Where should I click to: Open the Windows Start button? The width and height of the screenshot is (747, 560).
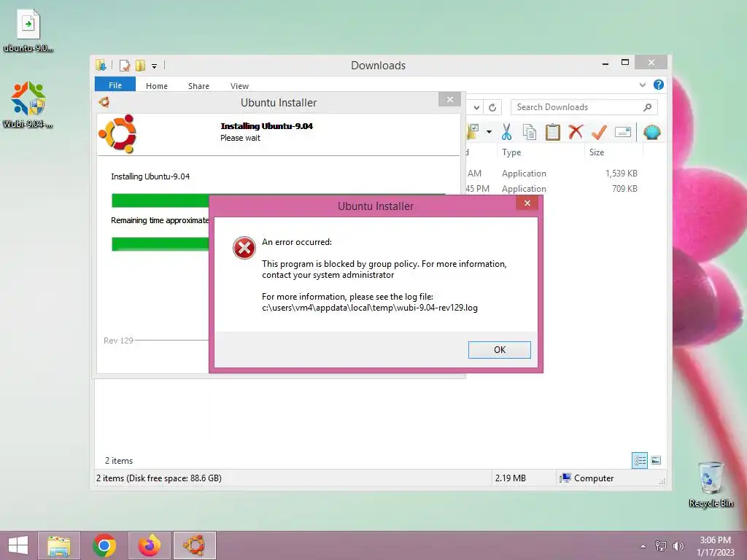click(x=18, y=545)
